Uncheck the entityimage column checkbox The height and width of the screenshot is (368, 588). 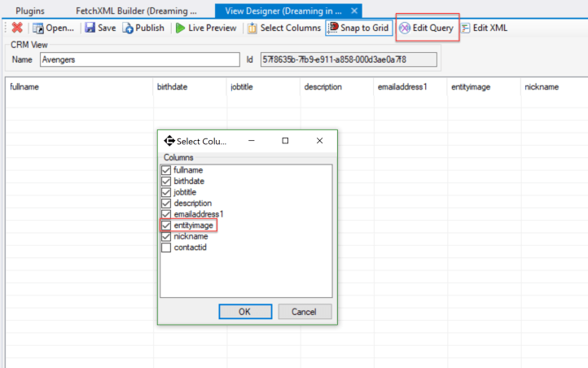pos(166,226)
